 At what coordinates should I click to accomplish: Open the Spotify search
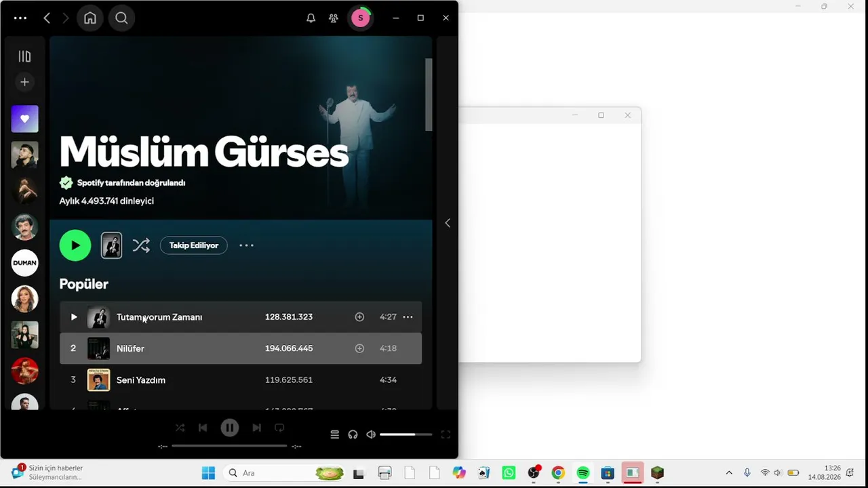(121, 18)
